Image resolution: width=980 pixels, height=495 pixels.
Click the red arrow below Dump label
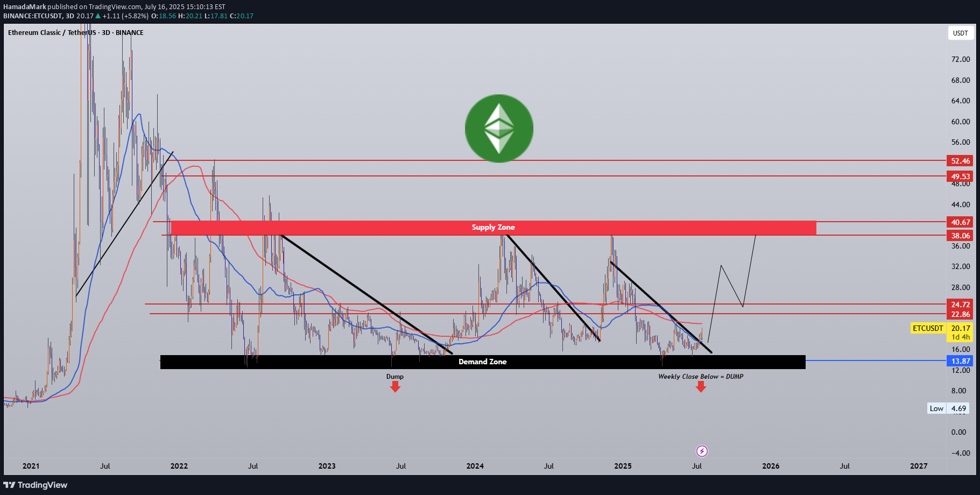[x=395, y=387]
